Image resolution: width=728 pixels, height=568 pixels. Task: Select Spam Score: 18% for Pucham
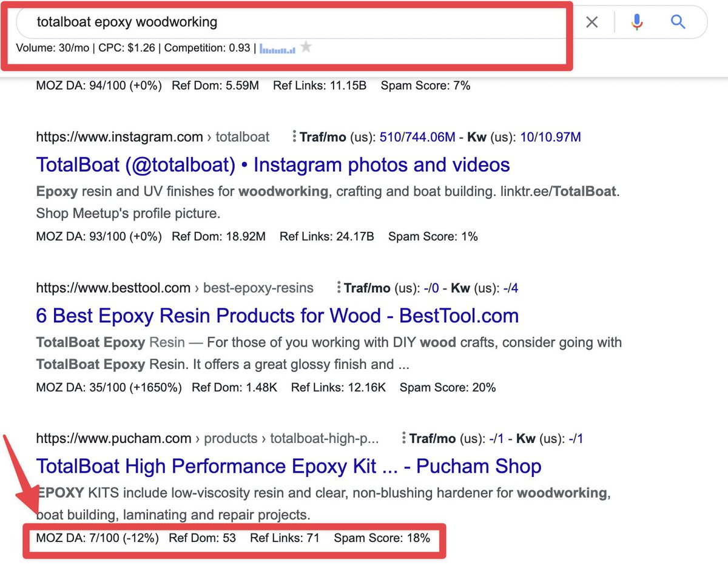[x=382, y=538]
